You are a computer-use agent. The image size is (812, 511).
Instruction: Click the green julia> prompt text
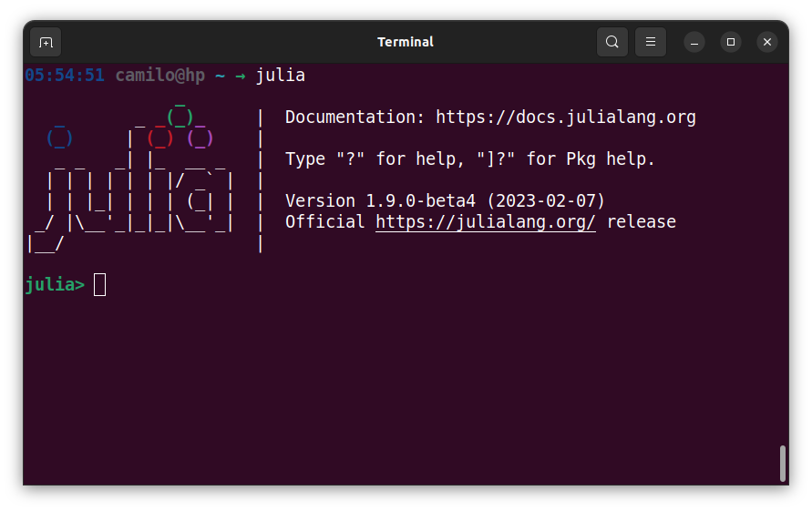click(x=54, y=285)
